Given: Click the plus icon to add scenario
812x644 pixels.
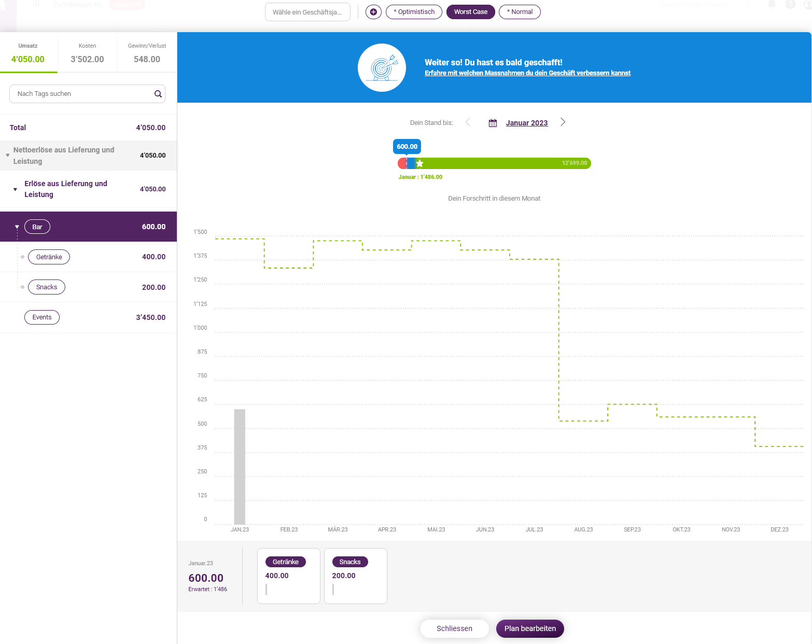Looking at the screenshot, I should [x=373, y=12].
